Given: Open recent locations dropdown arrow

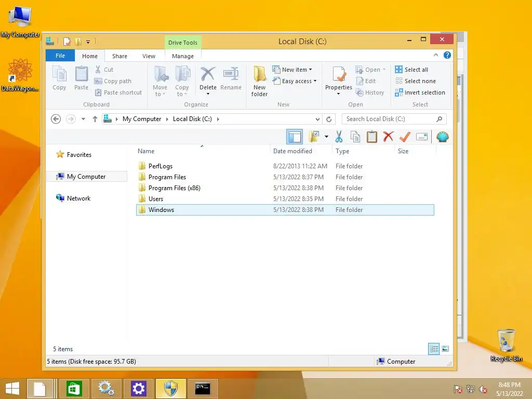Looking at the screenshot, I should pos(83,119).
